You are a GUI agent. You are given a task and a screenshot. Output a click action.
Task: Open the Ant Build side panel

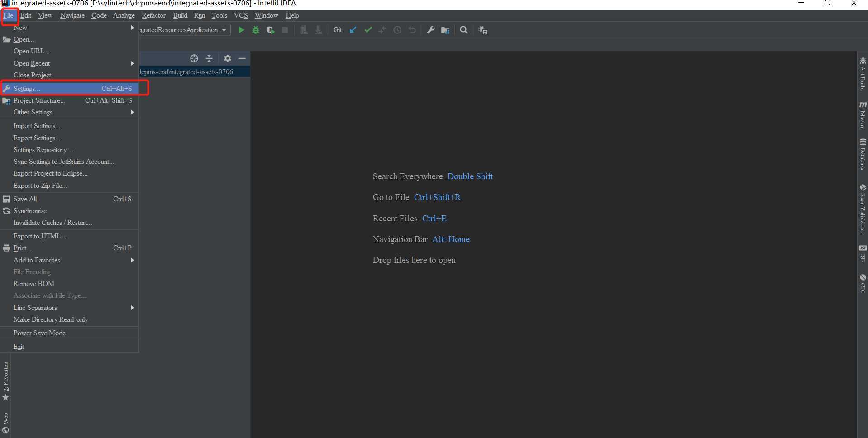coord(863,74)
